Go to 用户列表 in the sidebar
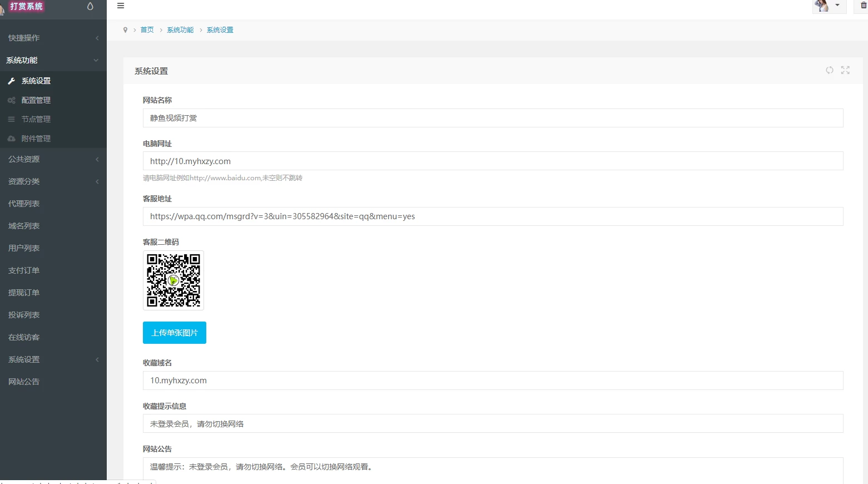The width and height of the screenshot is (868, 484). (24, 248)
